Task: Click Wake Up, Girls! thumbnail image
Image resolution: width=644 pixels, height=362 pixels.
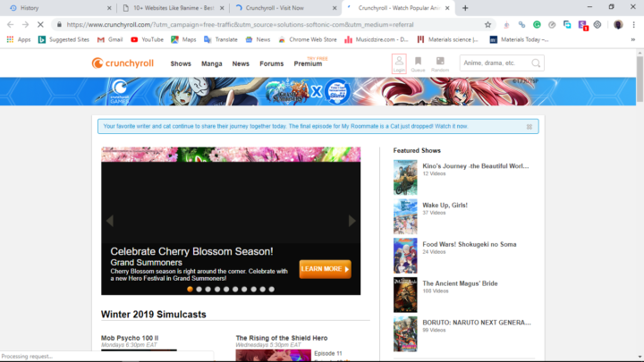Action: pyautogui.click(x=405, y=216)
